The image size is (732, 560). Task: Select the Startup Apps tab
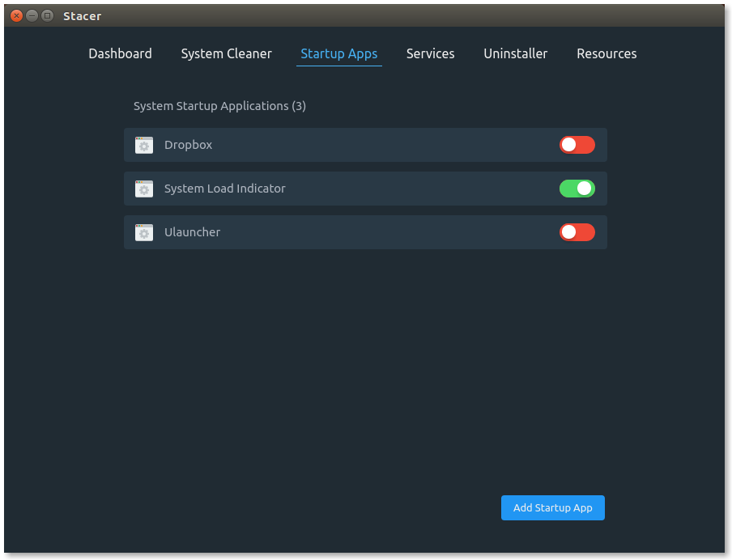(x=339, y=53)
